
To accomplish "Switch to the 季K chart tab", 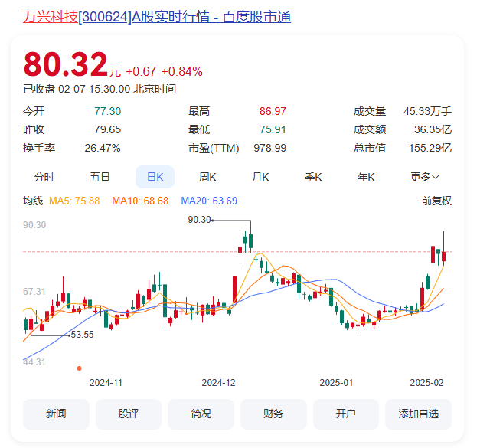I will [x=313, y=177].
